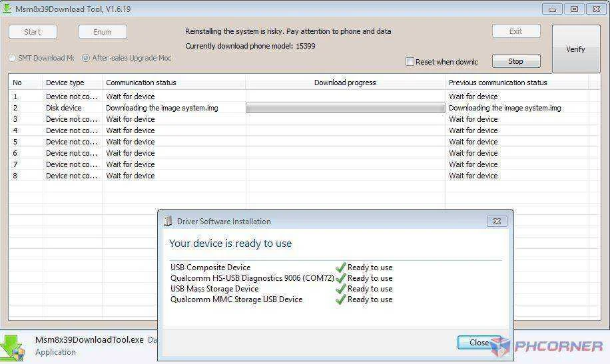Select After-sales Upgrade Mode radio button
The image size is (610, 364).
(x=86, y=58)
